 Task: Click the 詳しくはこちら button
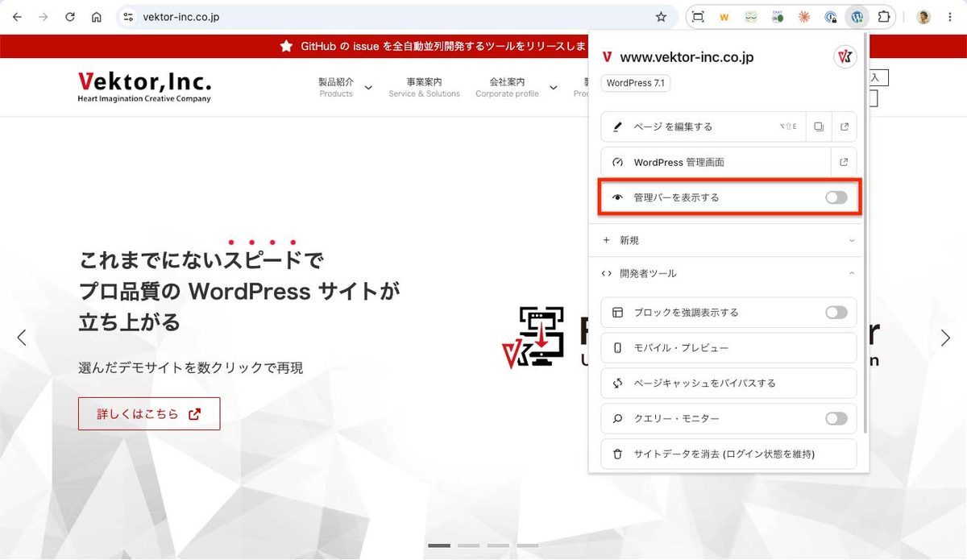tap(149, 413)
